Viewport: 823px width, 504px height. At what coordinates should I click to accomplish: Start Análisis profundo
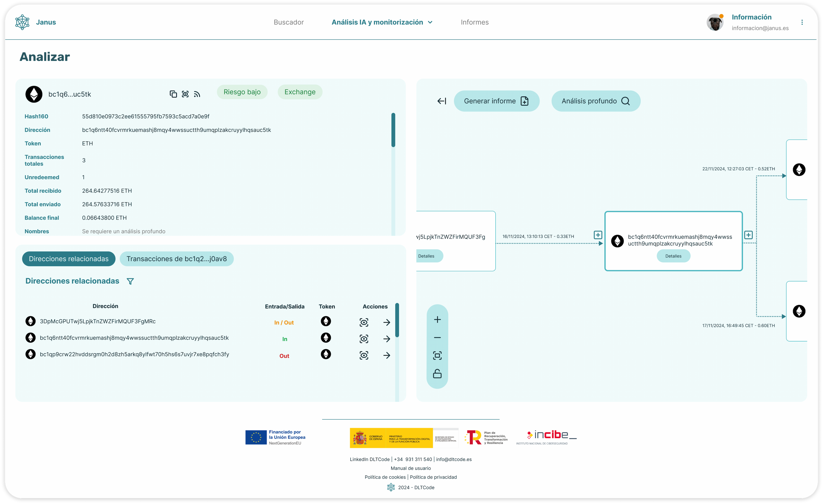point(596,101)
